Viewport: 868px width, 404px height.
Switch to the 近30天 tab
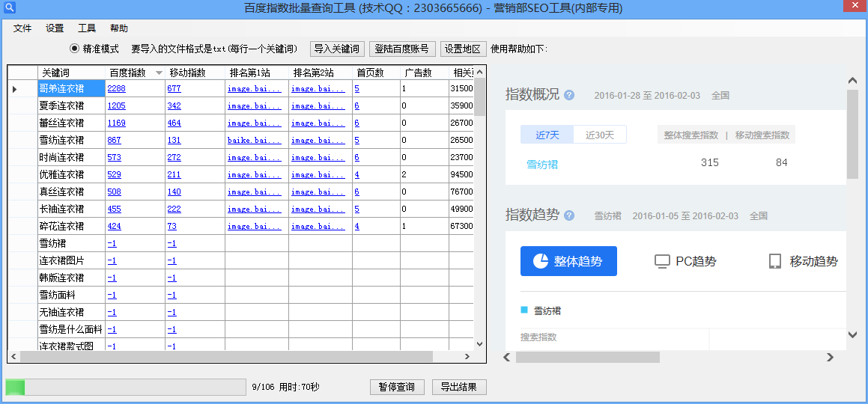pos(600,135)
